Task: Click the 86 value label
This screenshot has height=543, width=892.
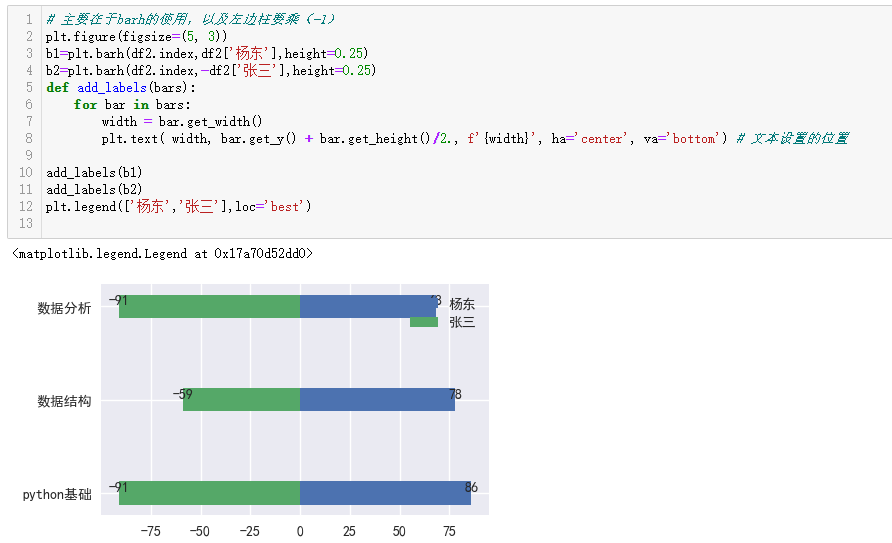Action: coord(471,487)
